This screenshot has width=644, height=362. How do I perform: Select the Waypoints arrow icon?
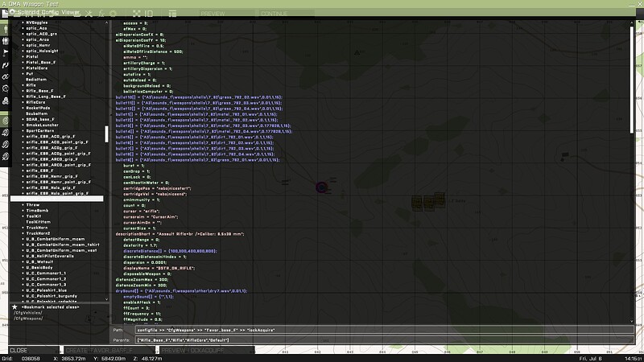(6, 64)
